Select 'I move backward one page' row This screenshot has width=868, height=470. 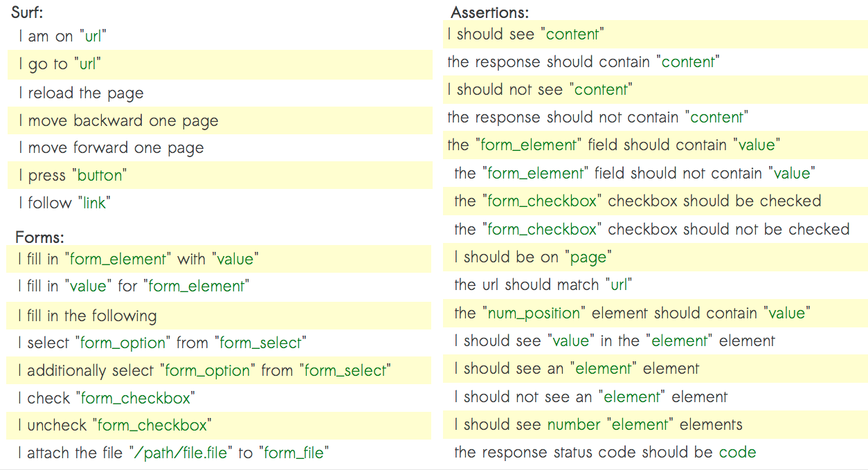[x=220, y=120]
